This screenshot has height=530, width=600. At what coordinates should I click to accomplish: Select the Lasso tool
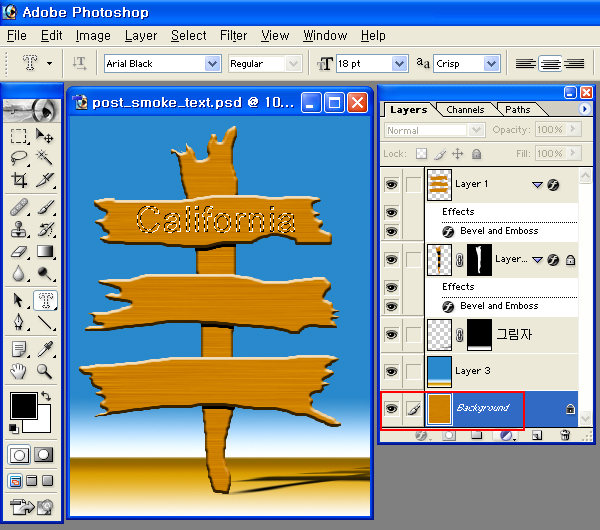18,158
